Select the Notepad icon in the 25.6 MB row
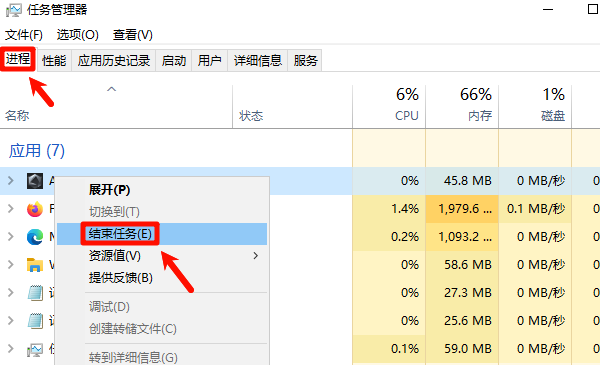600x365 pixels. click(35, 321)
